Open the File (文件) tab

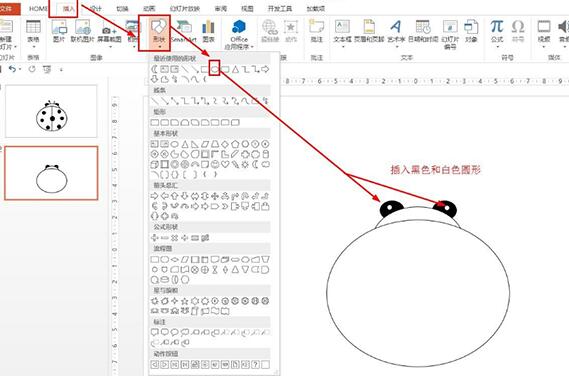click(x=6, y=8)
